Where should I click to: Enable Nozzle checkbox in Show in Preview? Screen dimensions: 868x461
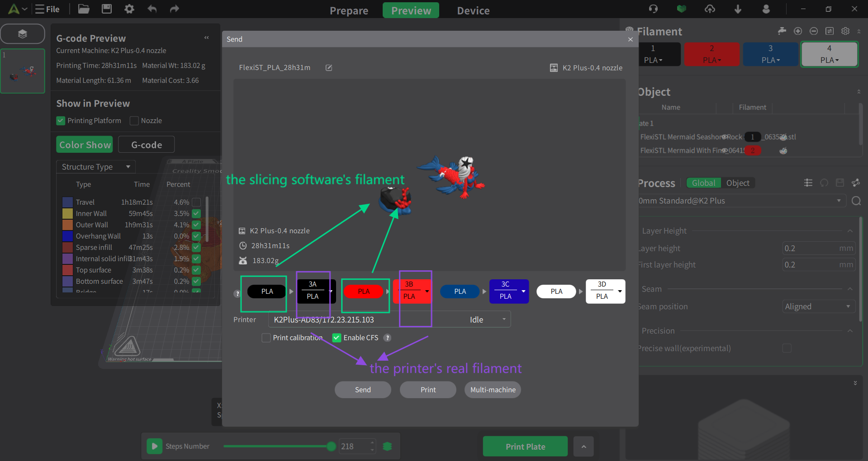coord(134,121)
